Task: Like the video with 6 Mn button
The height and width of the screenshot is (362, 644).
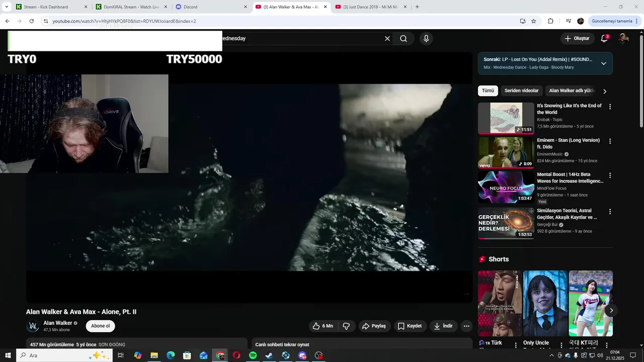Action: 323,326
